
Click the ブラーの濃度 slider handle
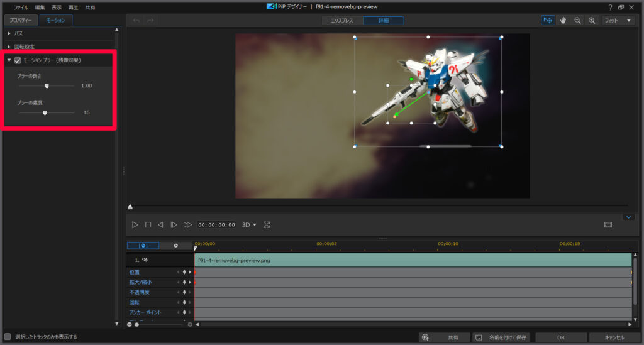tap(45, 113)
